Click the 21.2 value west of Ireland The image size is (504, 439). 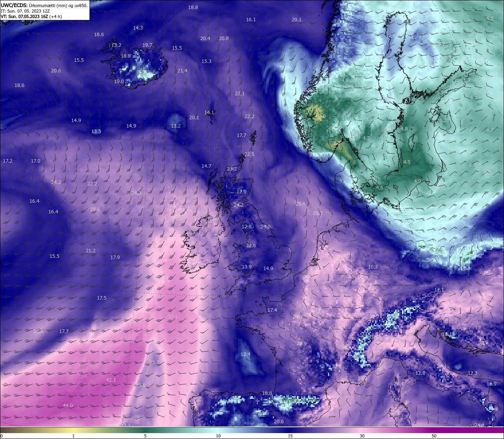coord(91,250)
